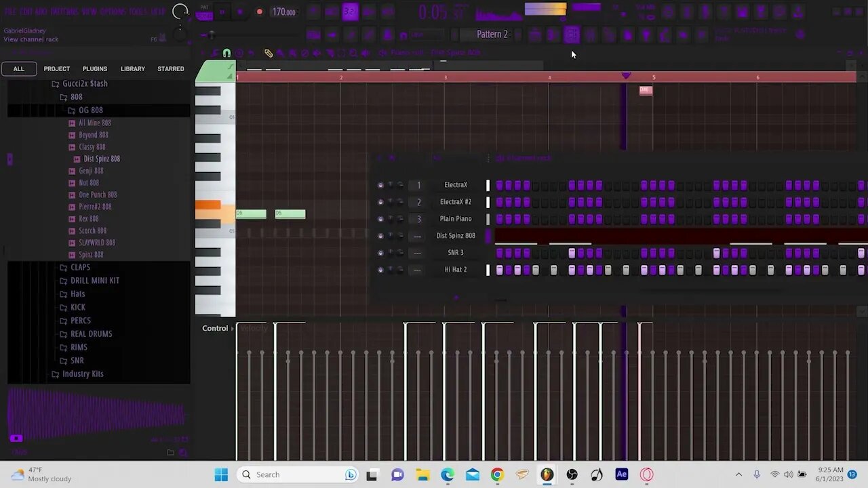Screen dimensions: 868x488
Task: Expand the Hats folder
Action: coord(73,293)
